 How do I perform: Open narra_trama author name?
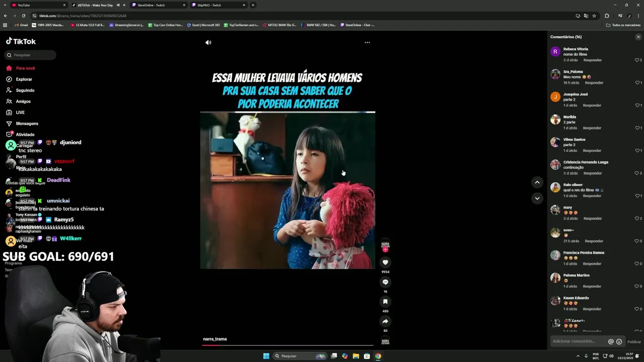(x=215, y=339)
